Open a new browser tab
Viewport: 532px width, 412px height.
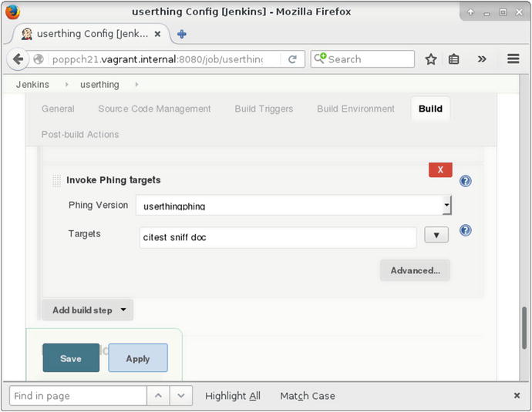(182, 34)
